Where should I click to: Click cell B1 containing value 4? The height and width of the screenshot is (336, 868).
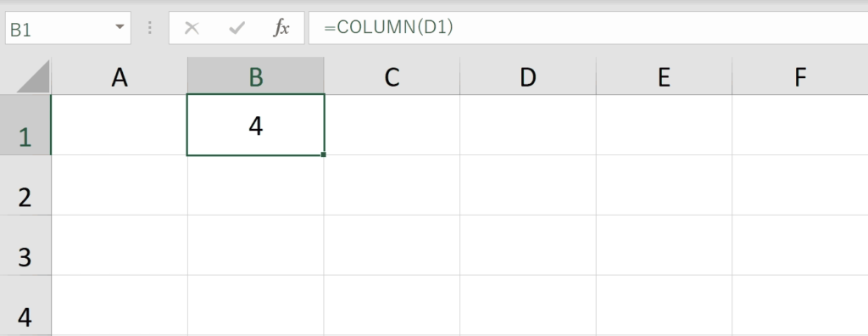pyautogui.click(x=256, y=126)
